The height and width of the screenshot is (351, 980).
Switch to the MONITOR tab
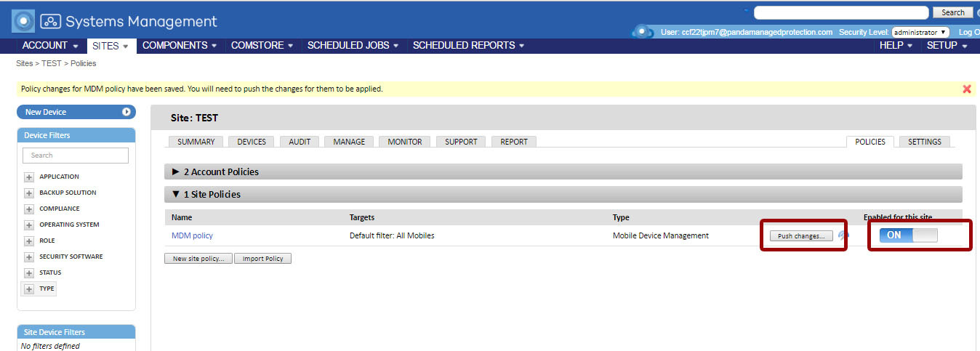[x=405, y=142]
